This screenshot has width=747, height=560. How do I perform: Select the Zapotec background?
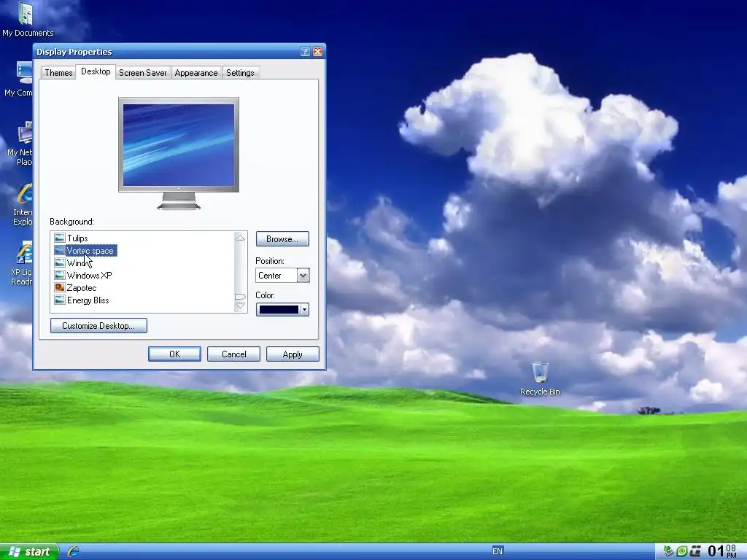pos(82,287)
